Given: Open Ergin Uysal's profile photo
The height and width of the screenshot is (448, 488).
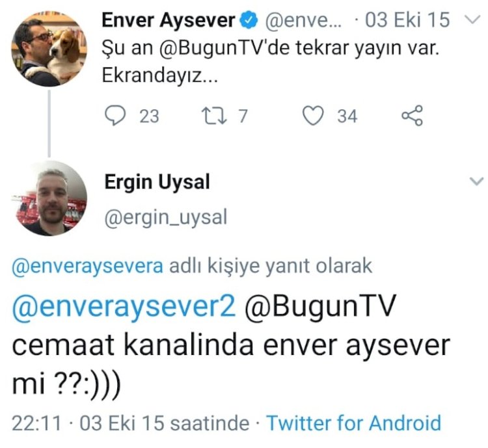Looking at the screenshot, I should pos(49,198).
